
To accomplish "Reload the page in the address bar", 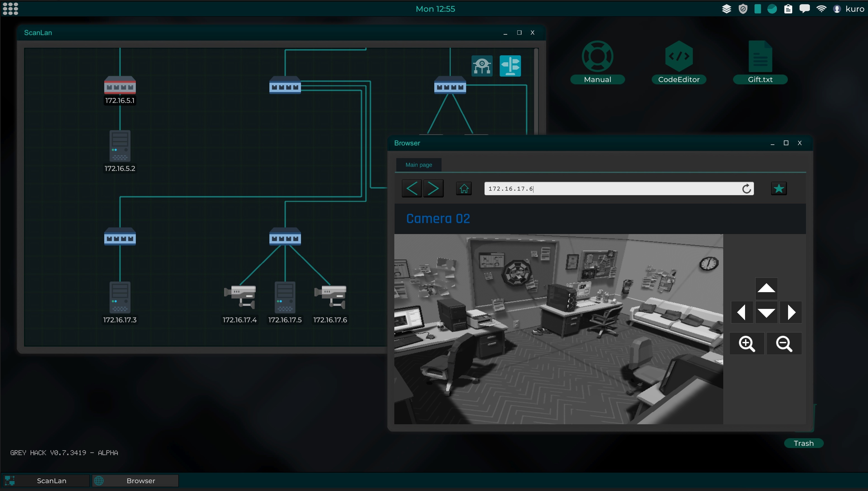I will (746, 189).
